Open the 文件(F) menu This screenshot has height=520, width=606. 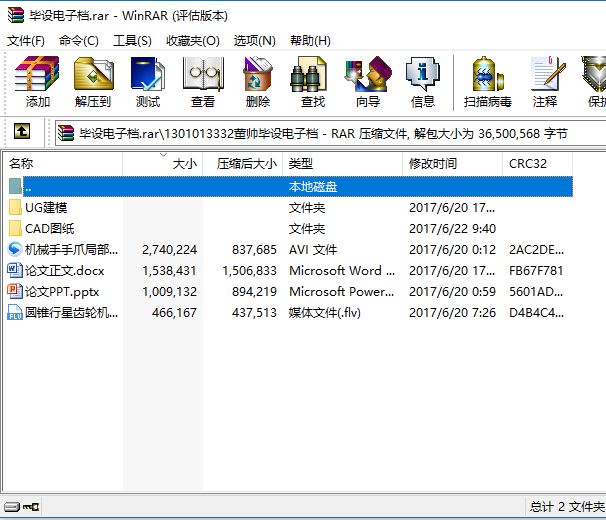pos(26,41)
